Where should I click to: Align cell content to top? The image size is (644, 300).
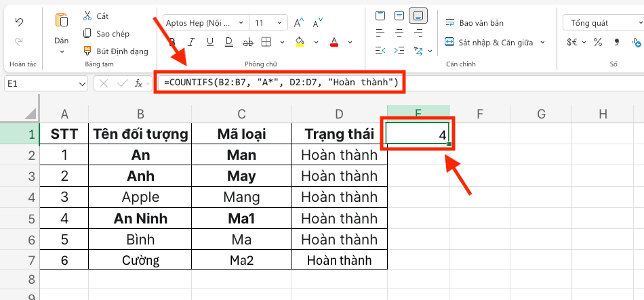click(x=381, y=16)
